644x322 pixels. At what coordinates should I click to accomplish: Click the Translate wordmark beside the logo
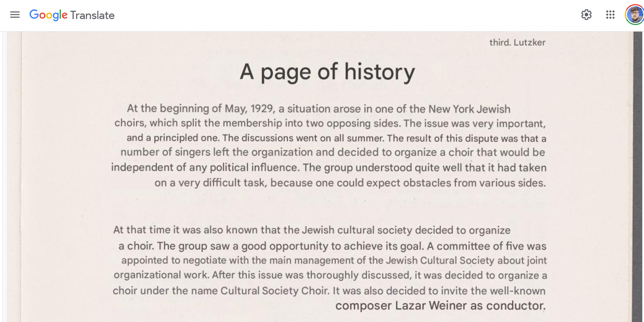92,15
